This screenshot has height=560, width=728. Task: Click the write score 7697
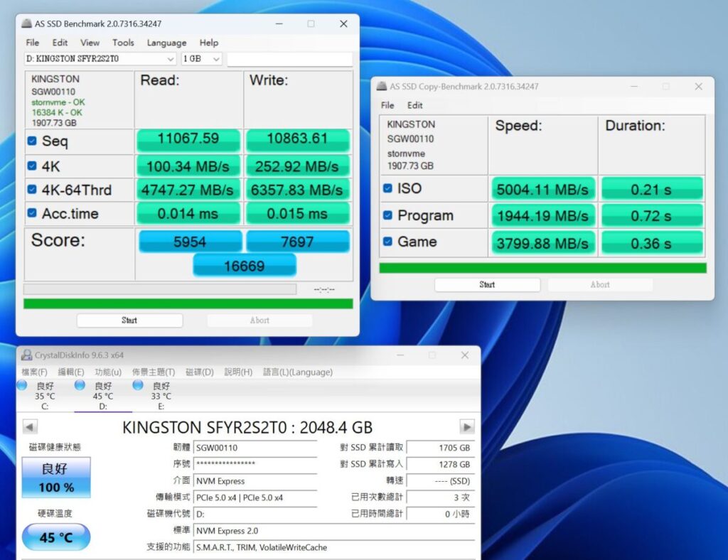(x=298, y=241)
